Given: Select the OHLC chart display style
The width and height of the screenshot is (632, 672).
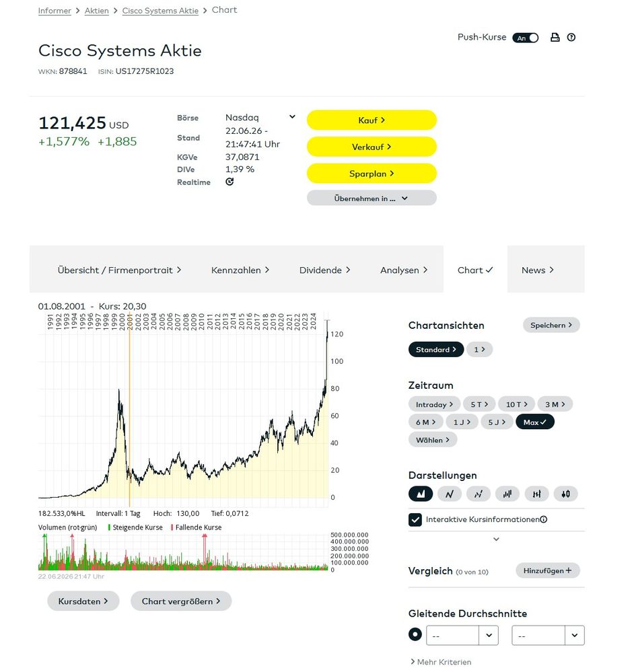Looking at the screenshot, I should 536,494.
